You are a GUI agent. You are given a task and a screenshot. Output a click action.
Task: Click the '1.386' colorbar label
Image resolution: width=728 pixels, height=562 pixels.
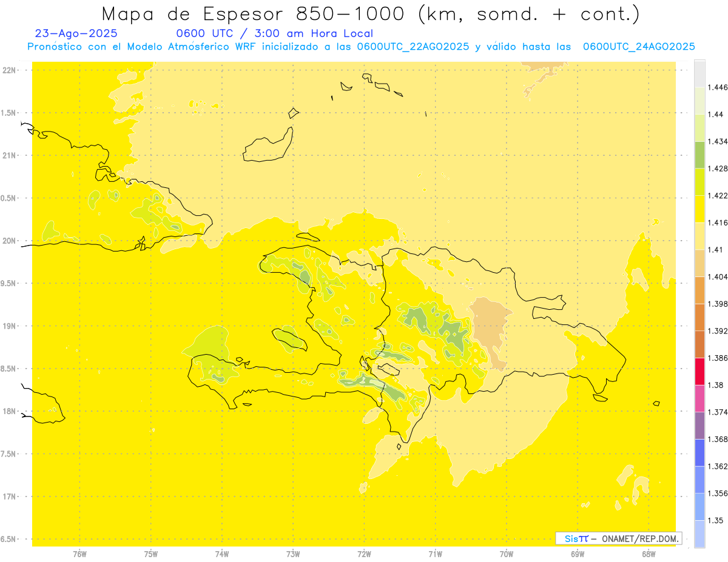point(718,358)
